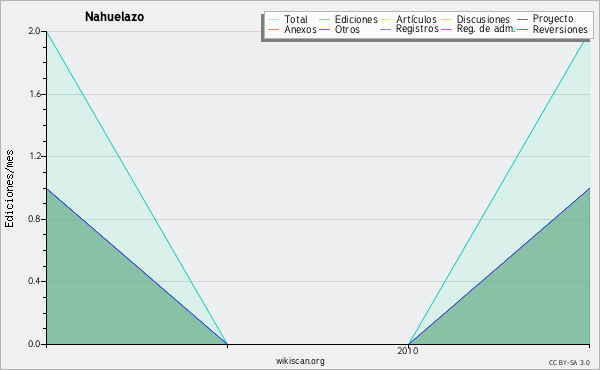600x370 pixels.
Task: Click the 0.4 y-axis value
Action: (34, 281)
